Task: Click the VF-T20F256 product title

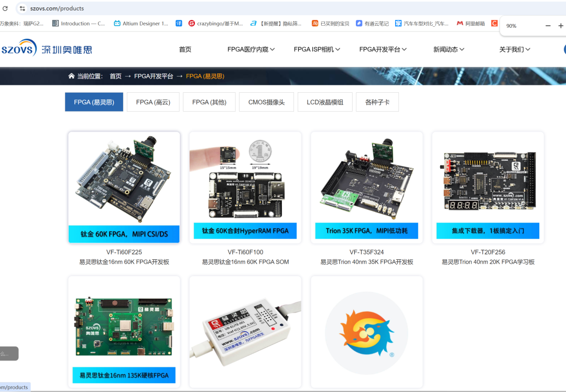Action: click(488, 252)
